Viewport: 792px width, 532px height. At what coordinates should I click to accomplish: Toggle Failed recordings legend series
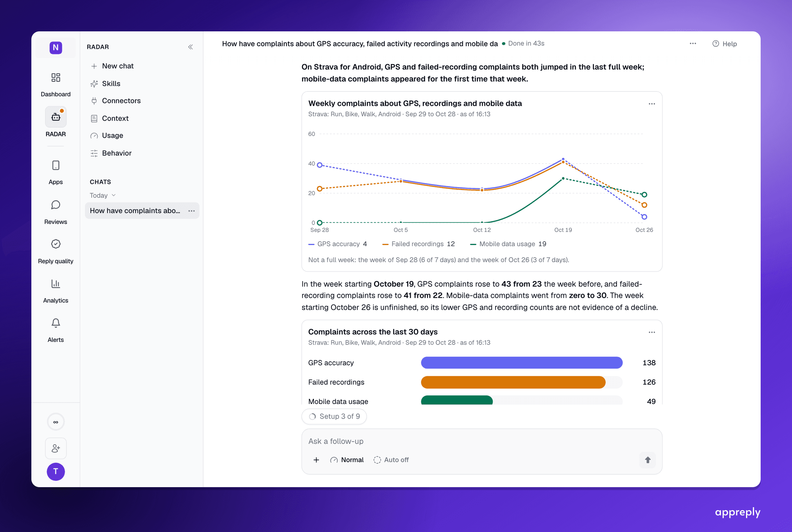419,244
